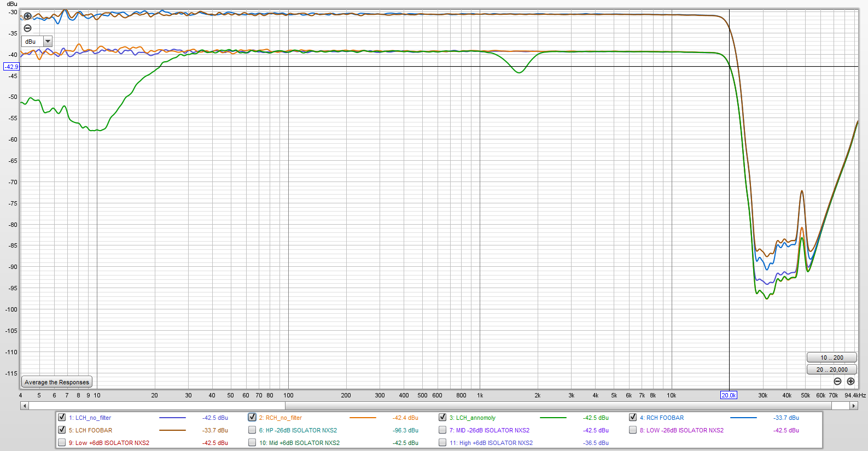This screenshot has height=451, width=868.
Task: Uncheck trace 5: LCH FOOBAR
Action: pos(62,430)
